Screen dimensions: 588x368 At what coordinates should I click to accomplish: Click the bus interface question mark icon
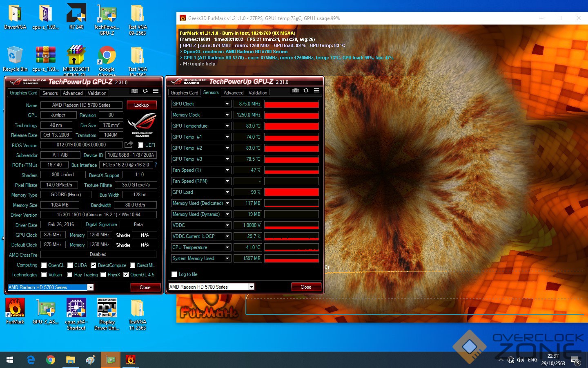[156, 165]
